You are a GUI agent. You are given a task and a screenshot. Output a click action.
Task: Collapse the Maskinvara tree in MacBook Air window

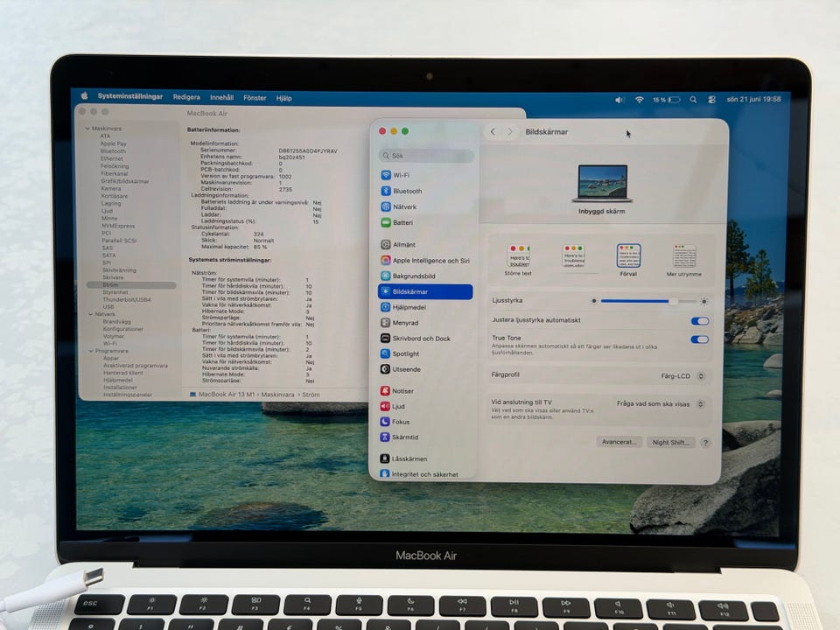[87, 129]
